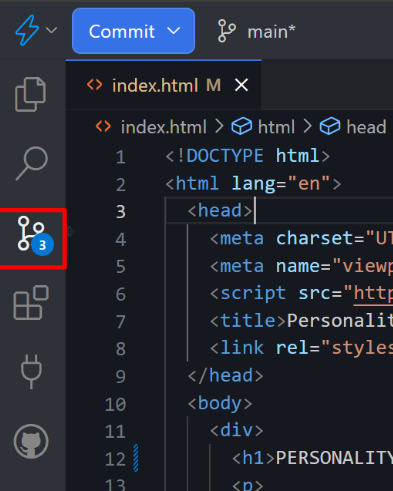Viewport: 393px width, 491px height.
Task: Click line number 3 in the gutter
Action: coord(121,211)
